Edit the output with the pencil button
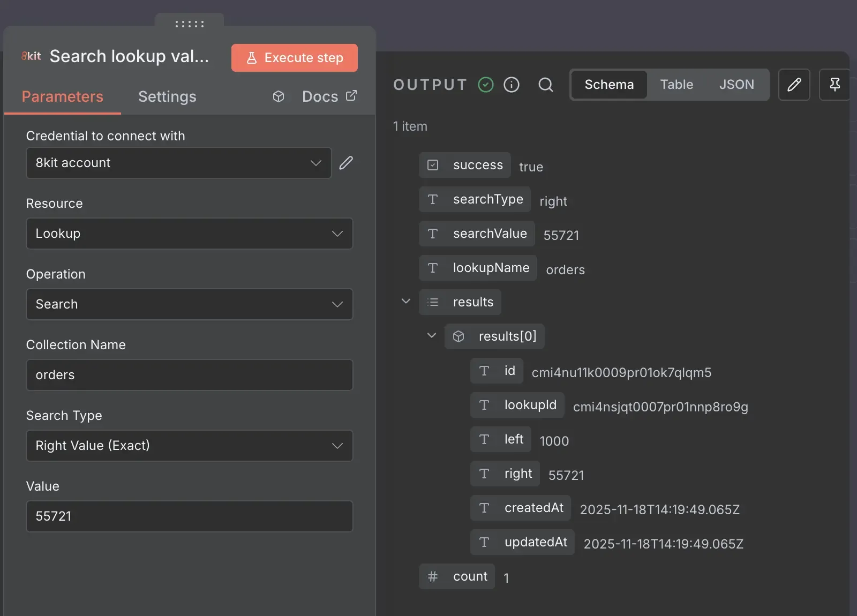857x616 pixels. (x=794, y=85)
